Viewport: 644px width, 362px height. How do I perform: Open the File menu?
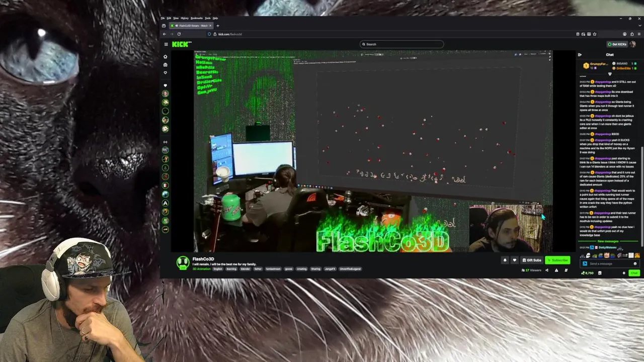(x=163, y=18)
